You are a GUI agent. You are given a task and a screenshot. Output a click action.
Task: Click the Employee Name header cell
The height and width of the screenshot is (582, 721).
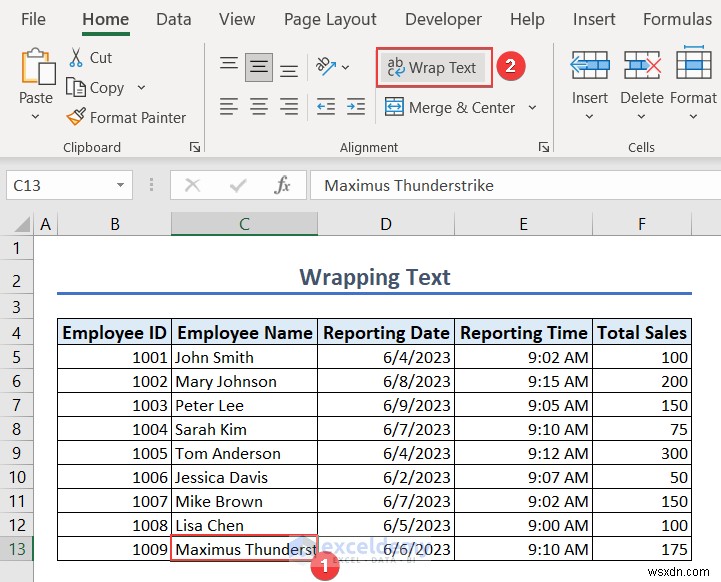(244, 332)
